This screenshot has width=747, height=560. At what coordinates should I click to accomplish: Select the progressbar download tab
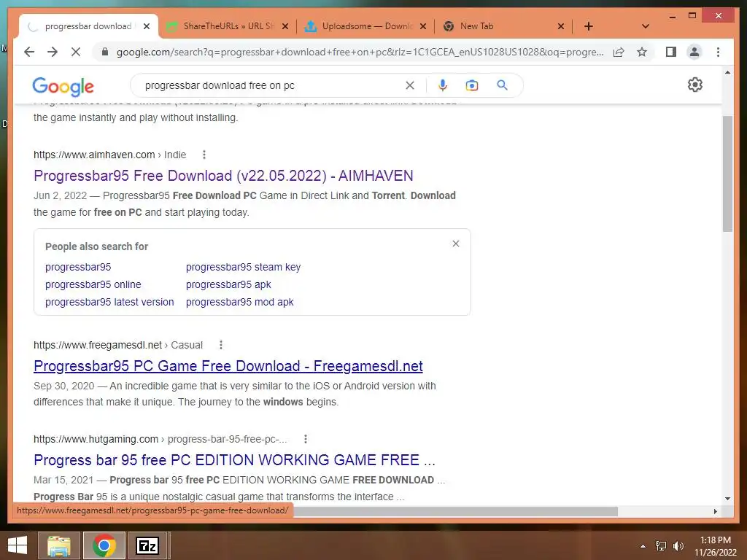pyautogui.click(x=88, y=26)
